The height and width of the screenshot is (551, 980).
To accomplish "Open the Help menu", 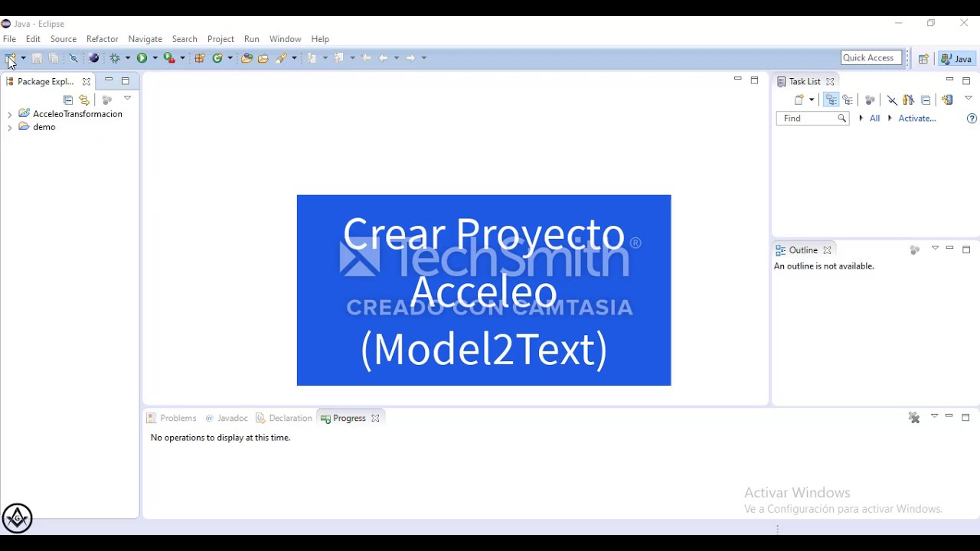I will (320, 39).
